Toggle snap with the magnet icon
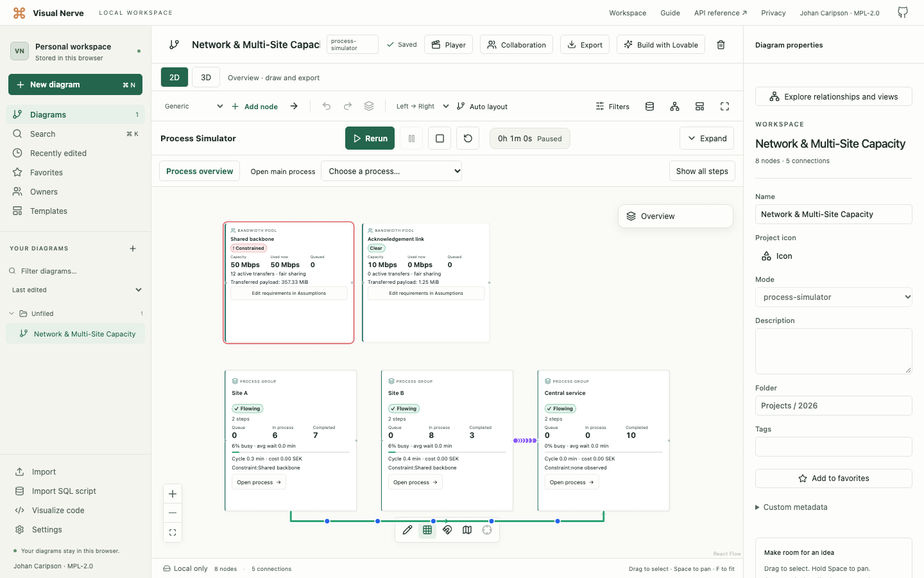The height and width of the screenshot is (578, 924). point(447,530)
